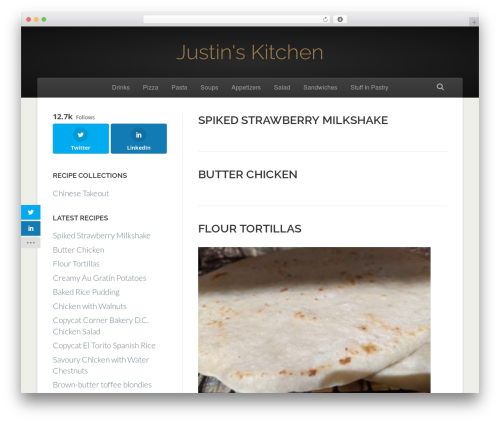Share via floating LinkedIn side button
The height and width of the screenshot is (423, 500).
coord(31,228)
